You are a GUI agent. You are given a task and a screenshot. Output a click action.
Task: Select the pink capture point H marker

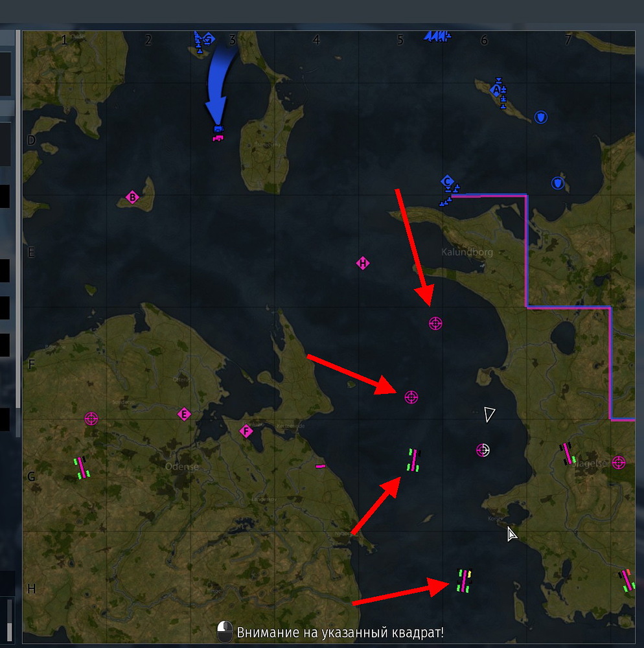click(x=363, y=263)
